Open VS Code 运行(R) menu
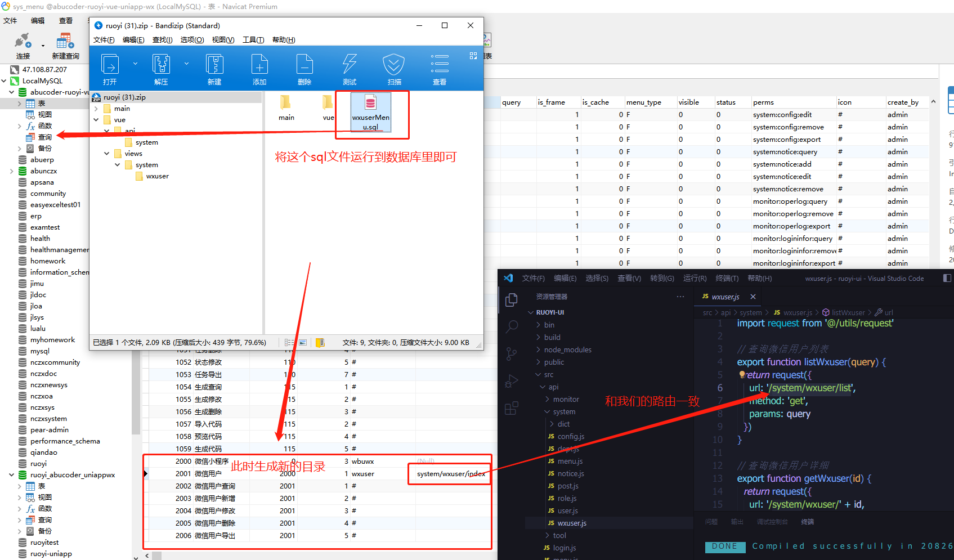The width and height of the screenshot is (954, 560). tap(695, 278)
